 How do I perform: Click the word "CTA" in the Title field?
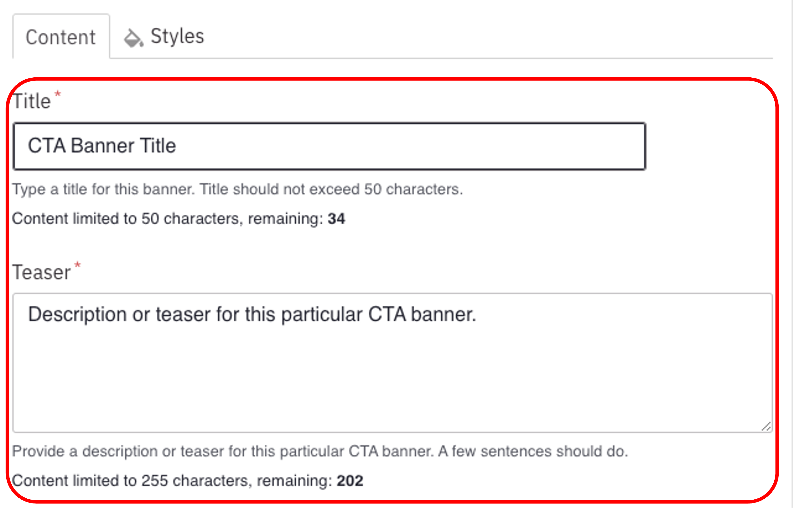pos(46,146)
